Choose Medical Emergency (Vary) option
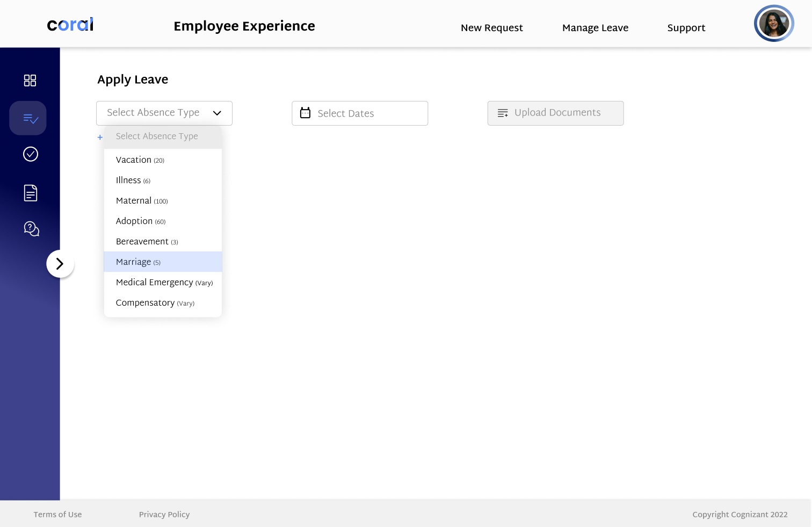The width and height of the screenshot is (812, 527). pos(163,283)
